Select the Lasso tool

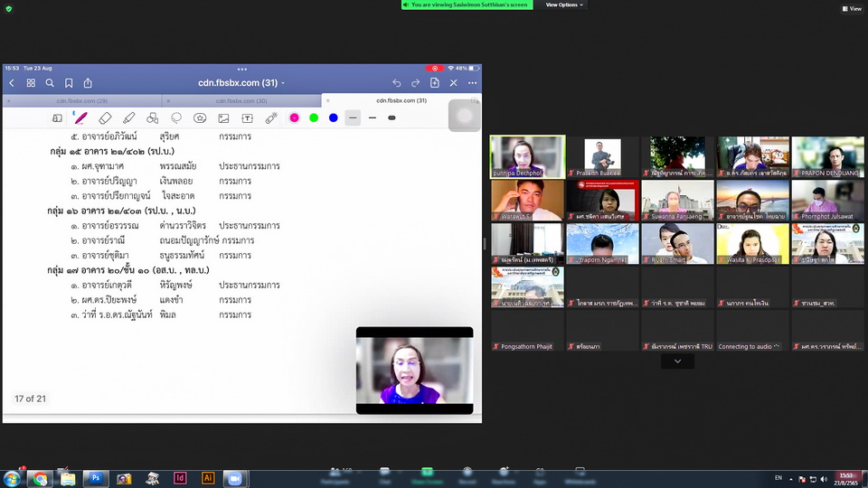point(176,117)
